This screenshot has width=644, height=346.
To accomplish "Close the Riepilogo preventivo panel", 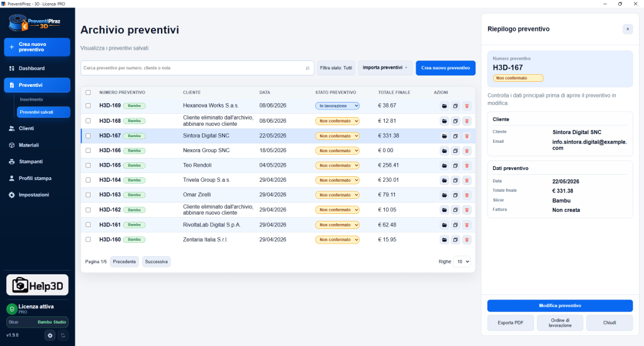I will coord(628,29).
